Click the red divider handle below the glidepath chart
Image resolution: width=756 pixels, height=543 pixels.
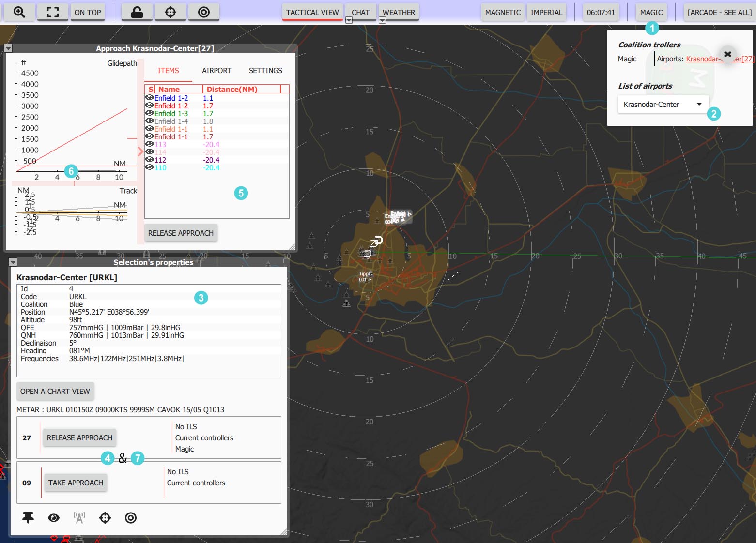(74, 183)
